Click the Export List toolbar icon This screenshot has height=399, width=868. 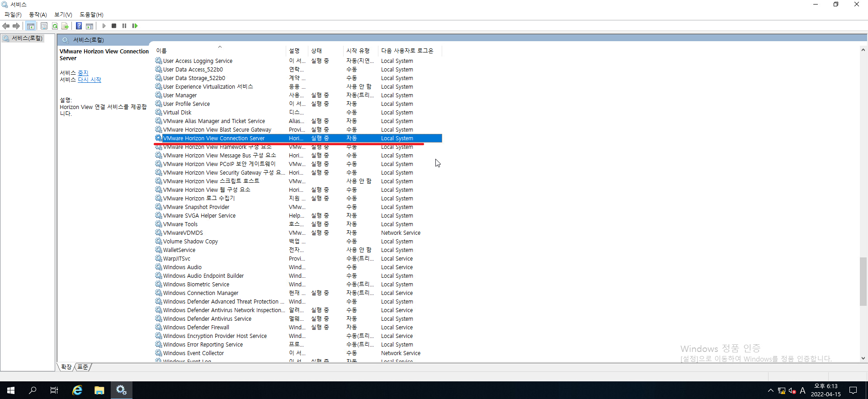click(65, 26)
